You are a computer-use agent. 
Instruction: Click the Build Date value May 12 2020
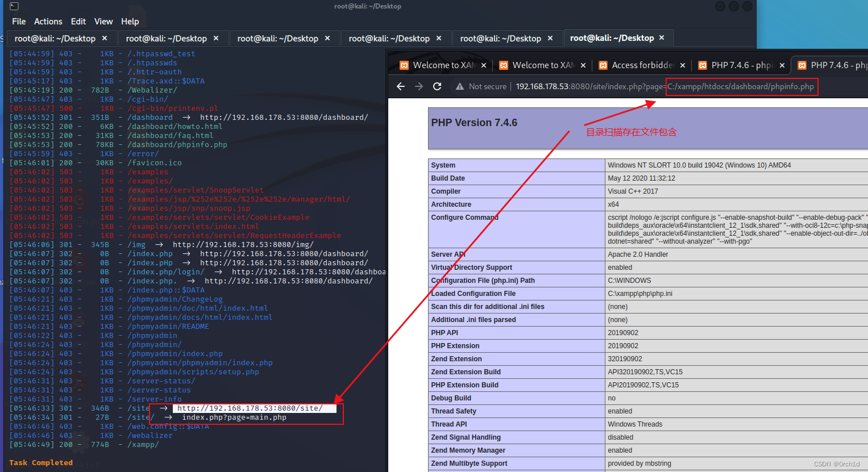click(641, 178)
